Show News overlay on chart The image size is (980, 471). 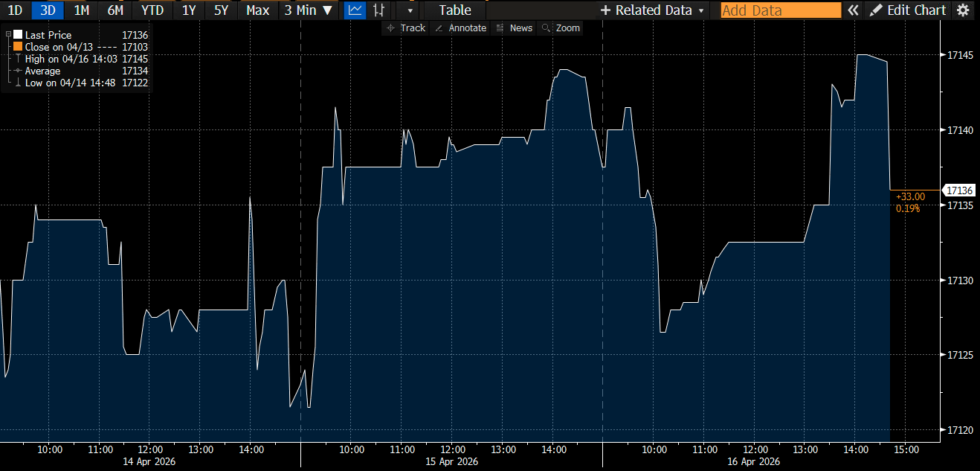514,28
